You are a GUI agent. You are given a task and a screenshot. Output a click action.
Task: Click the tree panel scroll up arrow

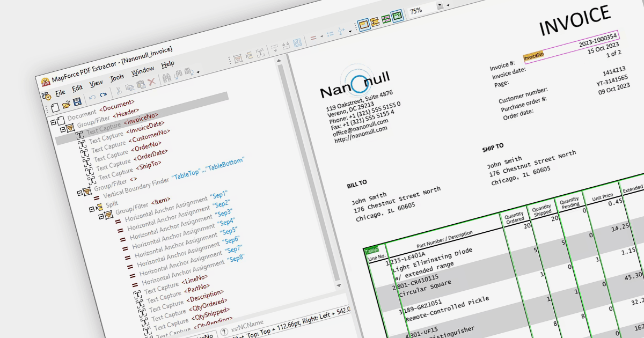[x=280, y=61]
